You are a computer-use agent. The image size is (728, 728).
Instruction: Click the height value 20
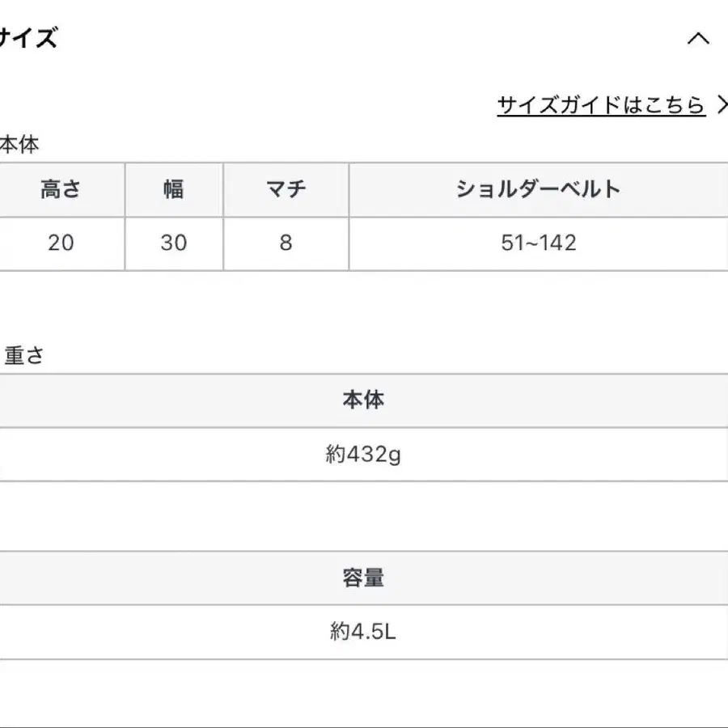(x=61, y=243)
